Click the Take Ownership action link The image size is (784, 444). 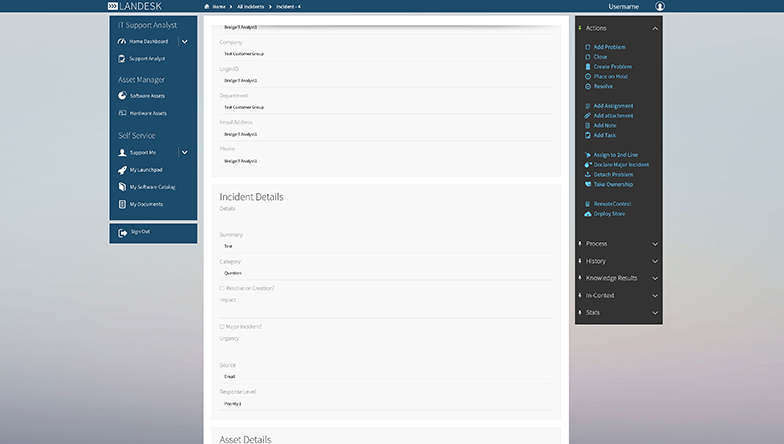613,184
